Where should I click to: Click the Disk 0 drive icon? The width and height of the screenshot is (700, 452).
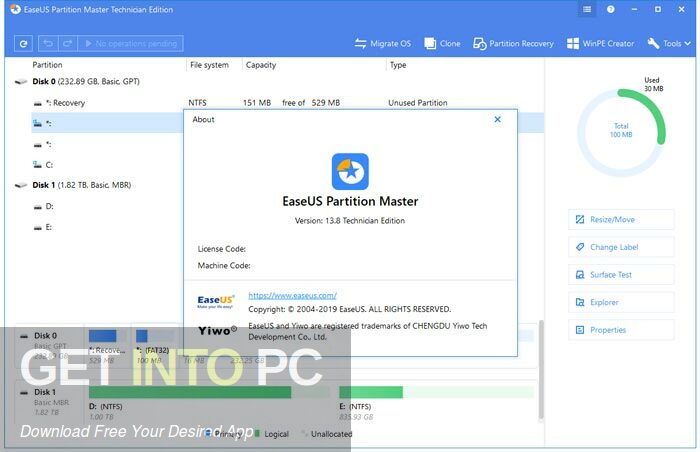pos(21,81)
